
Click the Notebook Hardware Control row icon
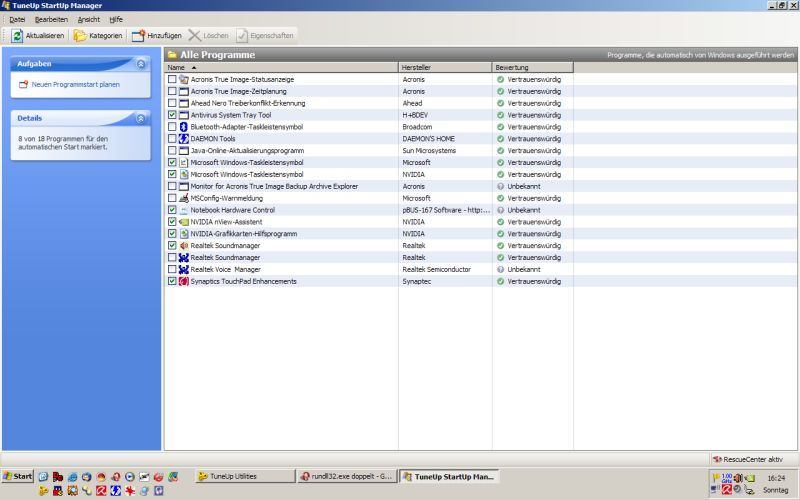click(184, 210)
